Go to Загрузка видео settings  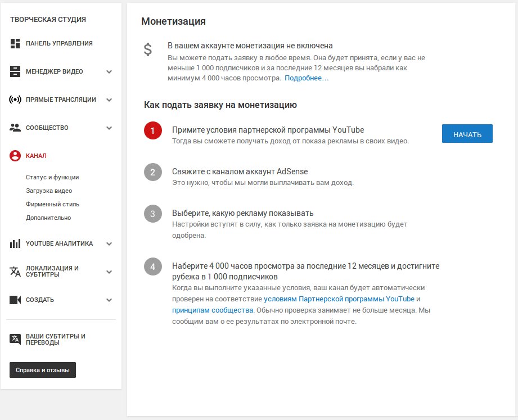tap(49, 191)
